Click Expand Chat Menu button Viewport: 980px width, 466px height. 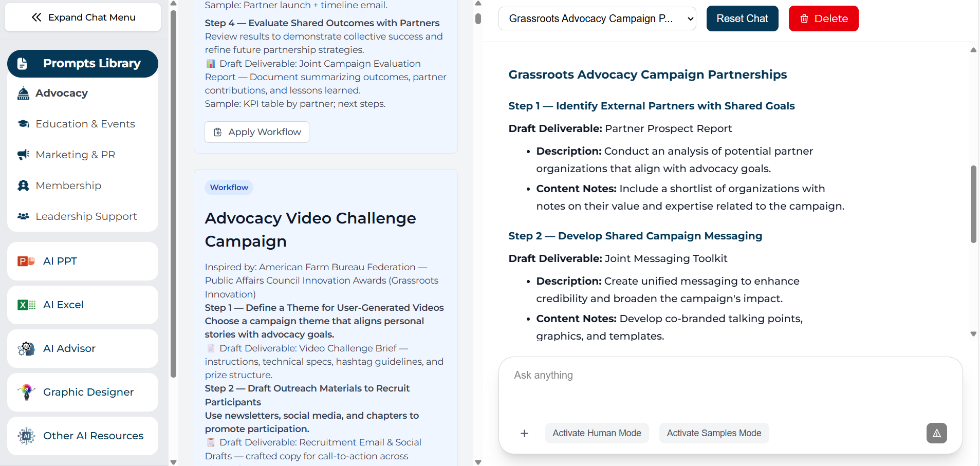pos(83,17)
